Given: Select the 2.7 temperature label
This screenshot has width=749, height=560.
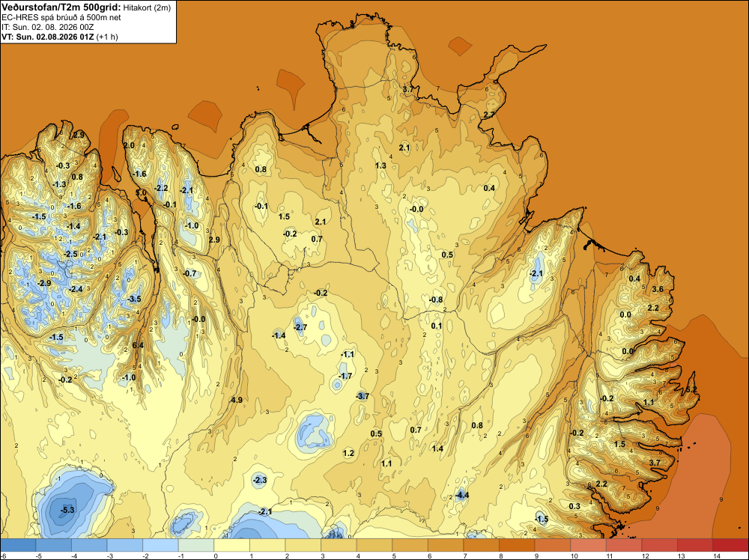Looking at the screenshot, I should [489, 115].
